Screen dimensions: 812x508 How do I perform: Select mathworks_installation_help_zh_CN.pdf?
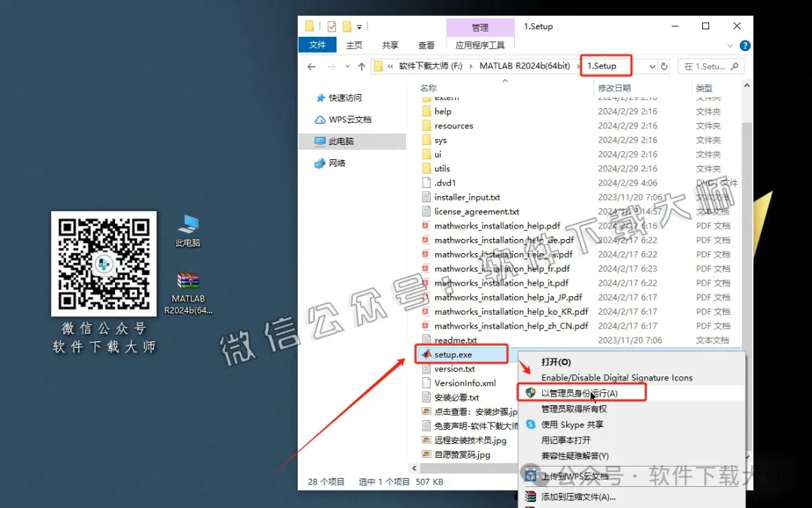pyautogui.click(x=511, y=325)
